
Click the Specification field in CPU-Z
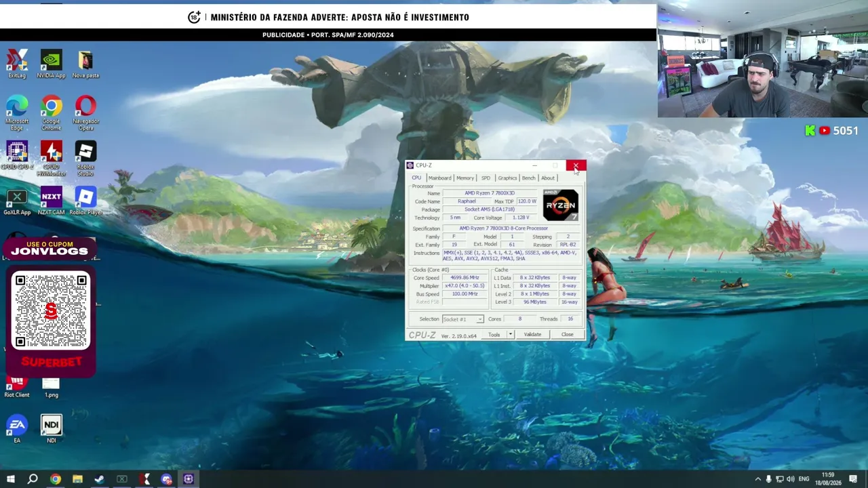pos(512,228)
